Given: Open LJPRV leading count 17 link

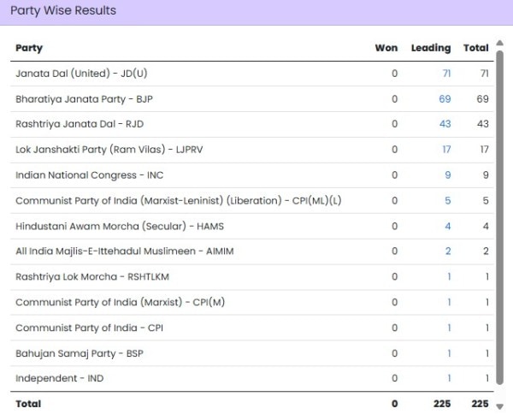Looking at the screenshot, I should pyautogui.click(x=446, y=150).
